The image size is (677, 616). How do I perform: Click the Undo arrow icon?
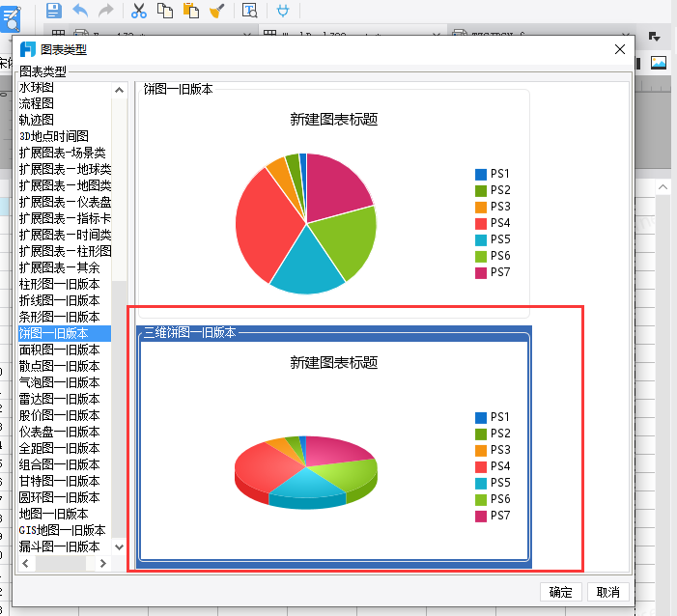pos(80,10)
